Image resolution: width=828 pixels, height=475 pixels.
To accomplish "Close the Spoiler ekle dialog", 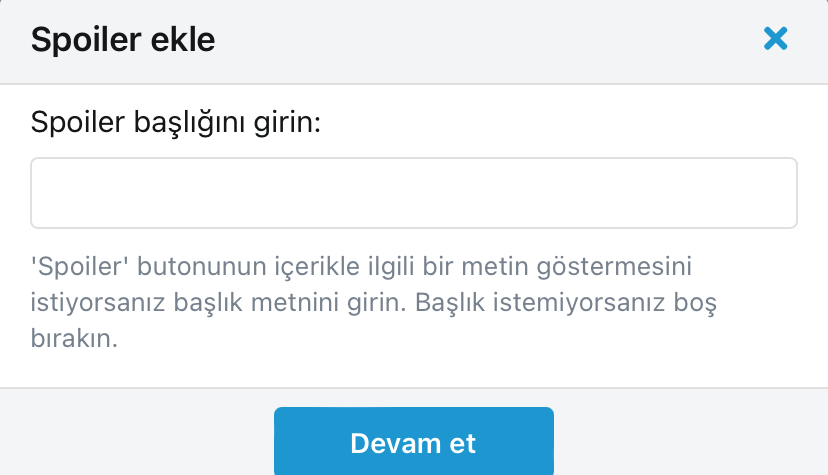I will point(775,39).
